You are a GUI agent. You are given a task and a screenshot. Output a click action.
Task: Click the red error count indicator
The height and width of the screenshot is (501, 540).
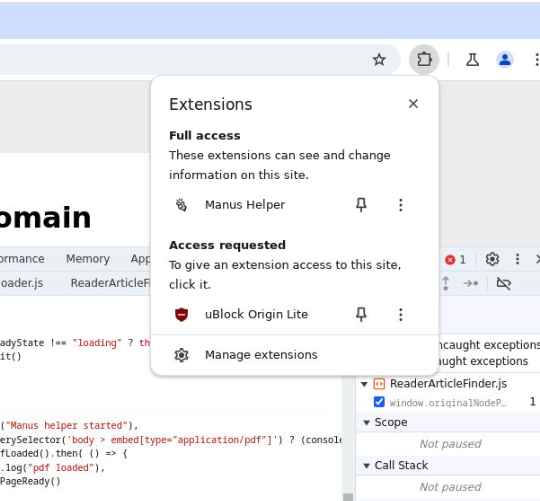pos(455,260)
